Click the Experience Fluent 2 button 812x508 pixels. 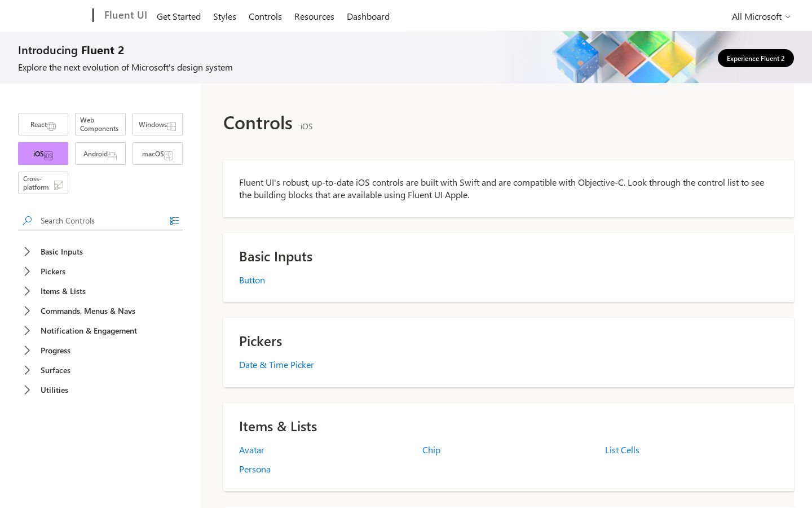pos(756,58)
